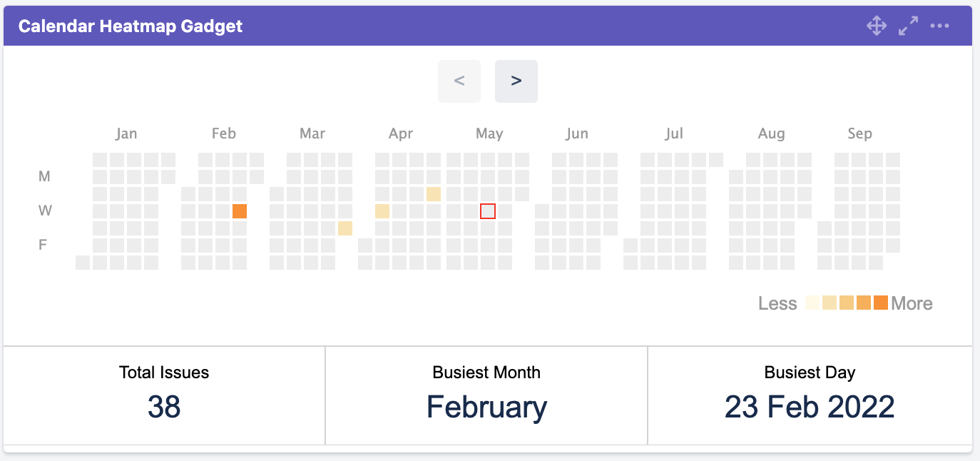Click the lightest legend color swatch
Viewport: 980px width, 461px height.
(x=812, y=303)
